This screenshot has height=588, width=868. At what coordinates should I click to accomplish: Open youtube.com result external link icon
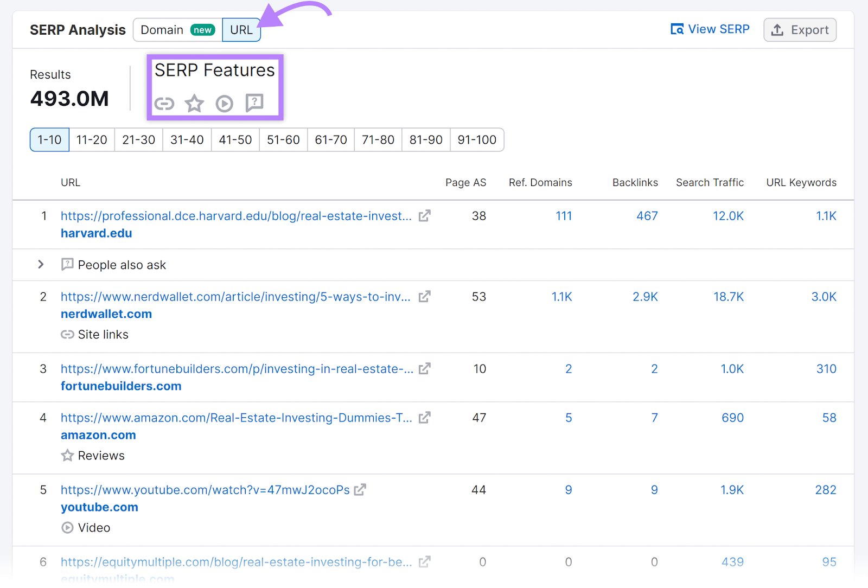tap(360, 490)
